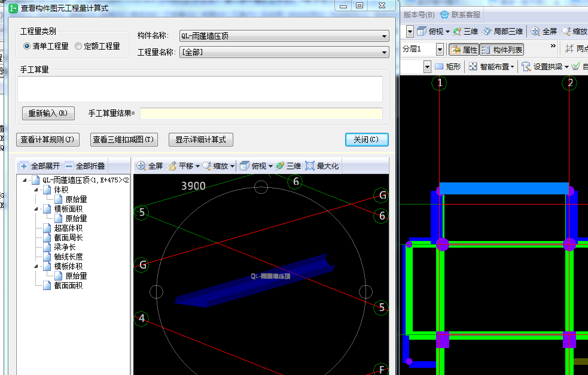The height and width of the screenshot is (375, 588).
Task: Open the 设置拱梁 dropdown arrow
Action: (566, 67)
